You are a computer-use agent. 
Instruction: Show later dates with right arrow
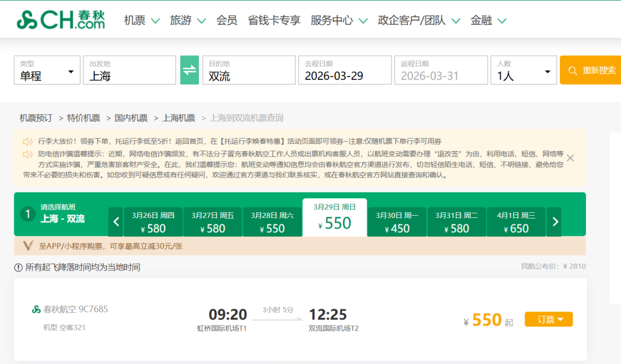tap(554, 222)
